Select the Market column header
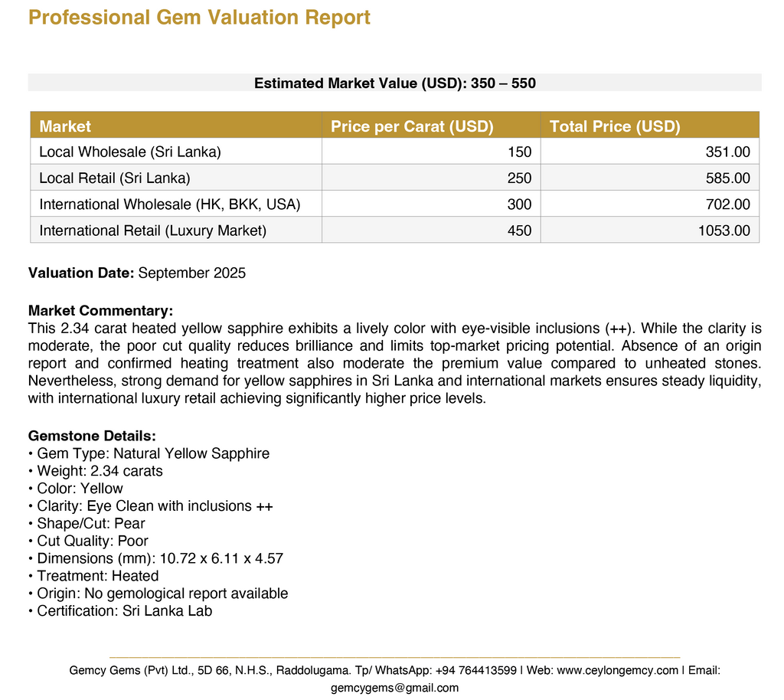This screenshot has height=700, width=784. [65, 126]
